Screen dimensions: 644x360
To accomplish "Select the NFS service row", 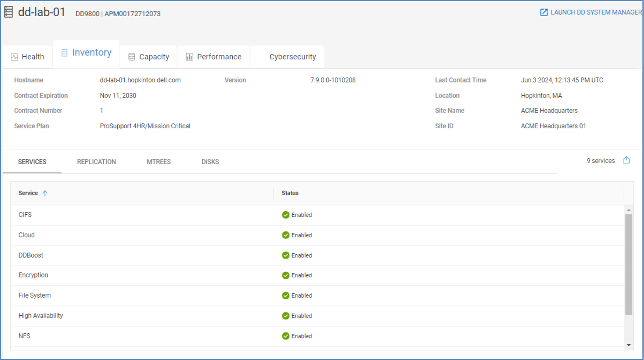I will coord(318,336).
